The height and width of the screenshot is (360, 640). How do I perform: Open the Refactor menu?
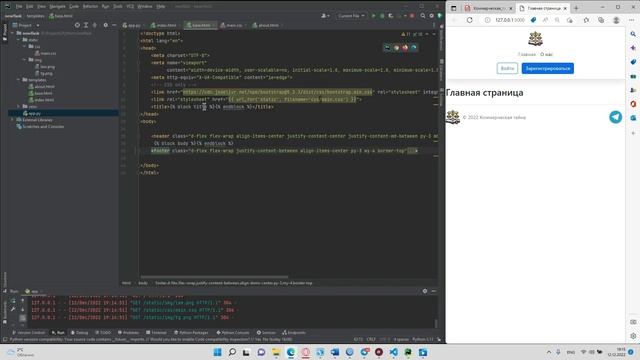pyautogui.click(x=90, y=7)
